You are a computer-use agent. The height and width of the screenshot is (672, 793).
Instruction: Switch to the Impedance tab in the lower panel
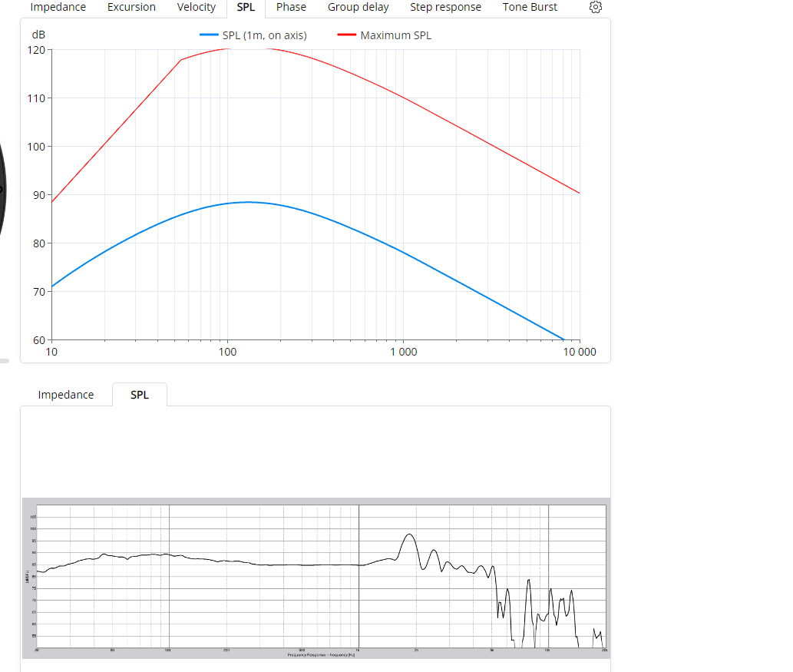click(x=66, y=395)
